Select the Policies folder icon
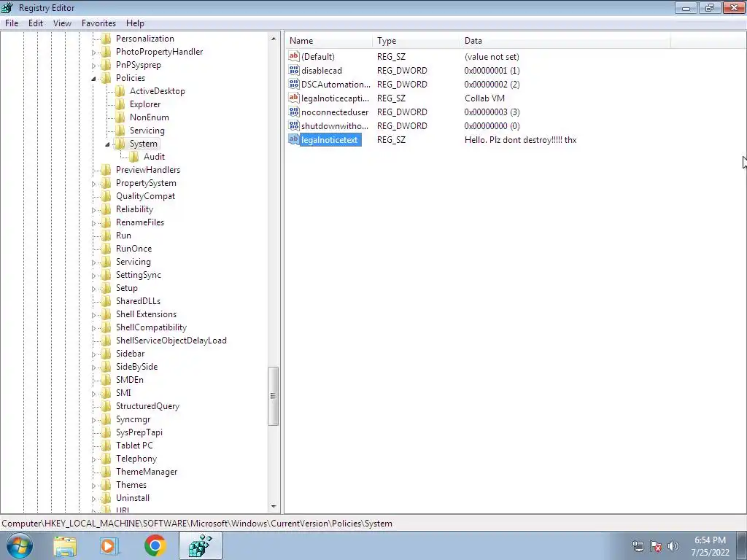 (x=107, y=77)
